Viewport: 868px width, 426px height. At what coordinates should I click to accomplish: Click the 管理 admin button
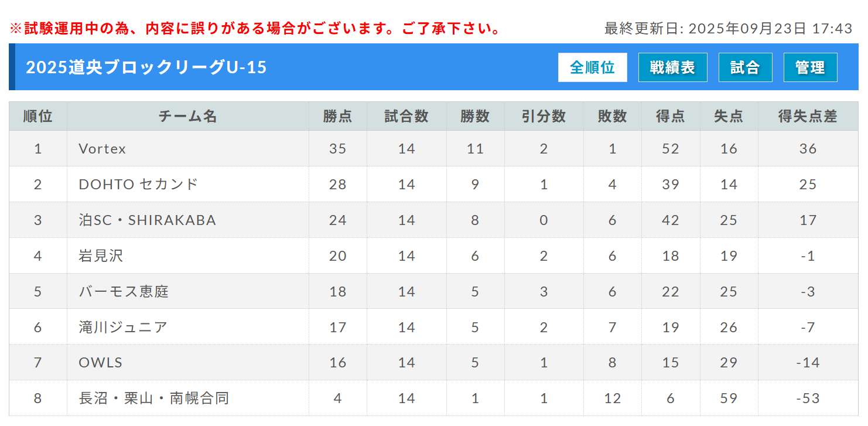(810, 67)
